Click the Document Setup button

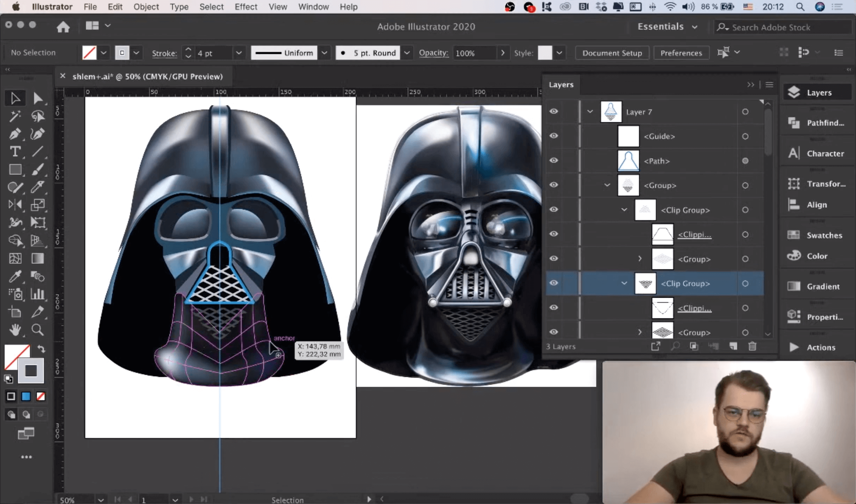tap(612, 53)
